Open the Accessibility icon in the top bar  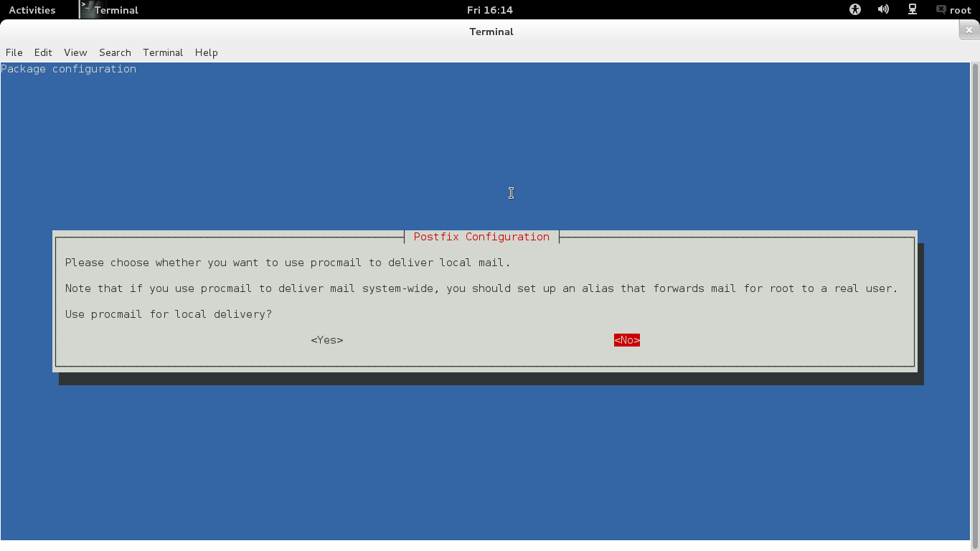[854, 10]
